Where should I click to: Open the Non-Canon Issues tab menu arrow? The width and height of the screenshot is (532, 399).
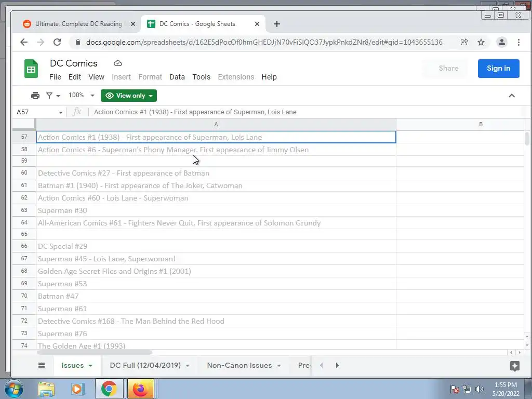click(279, 366)
